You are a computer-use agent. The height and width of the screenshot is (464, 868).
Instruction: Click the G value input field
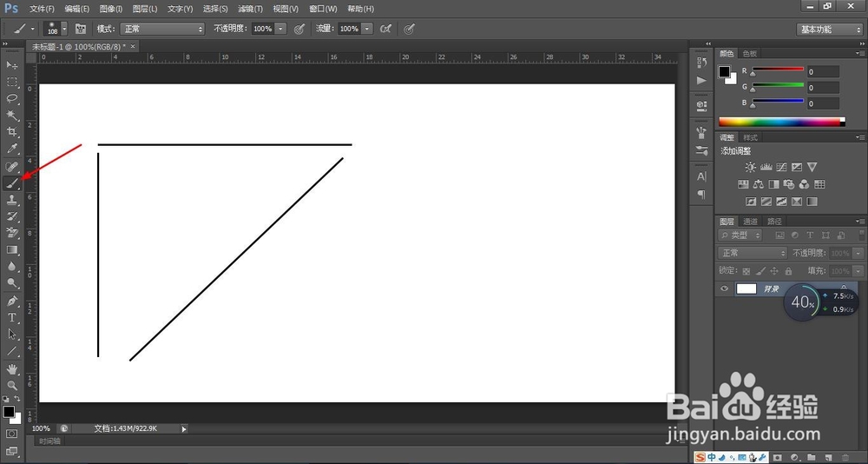tap(823, 88)
